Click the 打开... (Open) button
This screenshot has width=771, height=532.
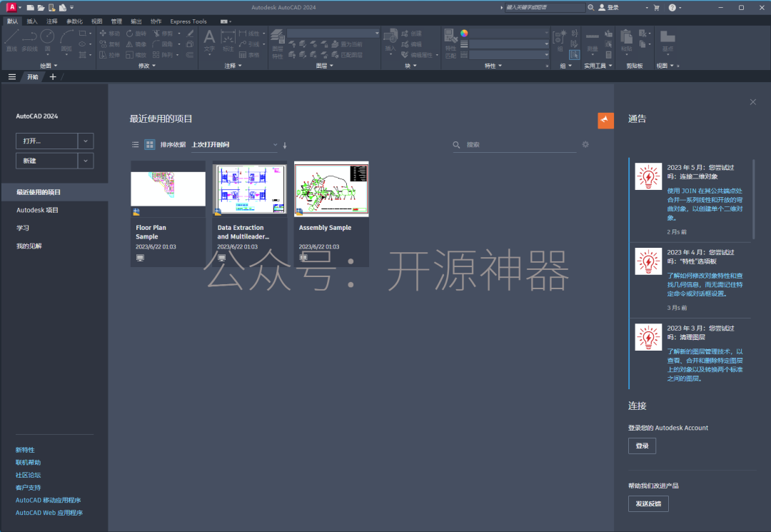(46, 141)
